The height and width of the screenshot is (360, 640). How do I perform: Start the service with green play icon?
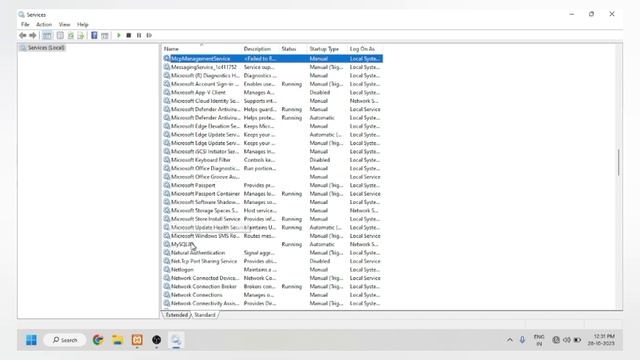coord(119,36)
